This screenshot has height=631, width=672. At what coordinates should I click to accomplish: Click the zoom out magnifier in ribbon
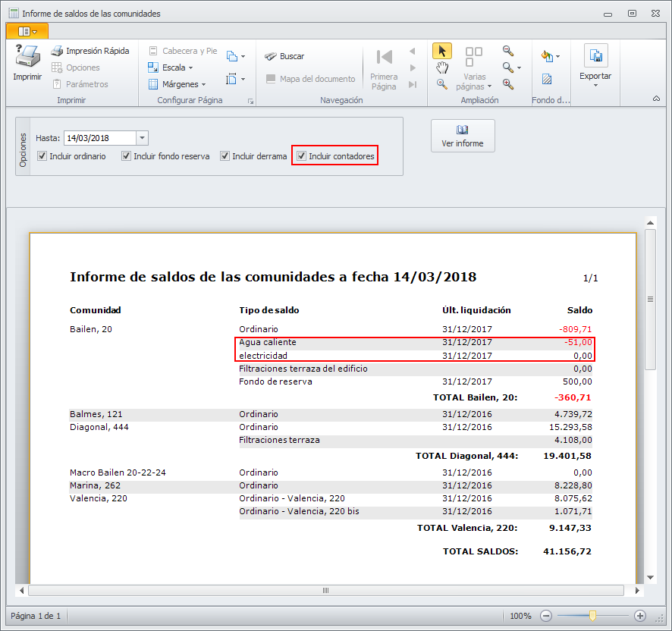coord(507,51)
